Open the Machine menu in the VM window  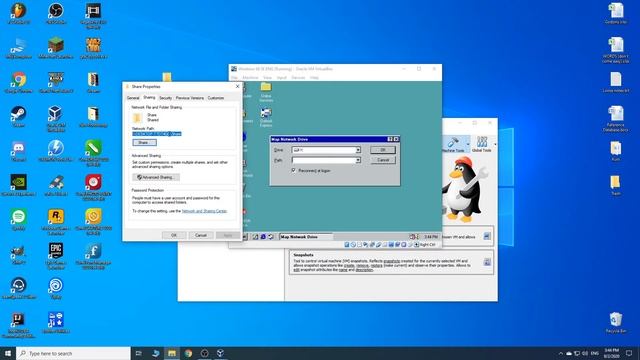(x=250, y=78)
